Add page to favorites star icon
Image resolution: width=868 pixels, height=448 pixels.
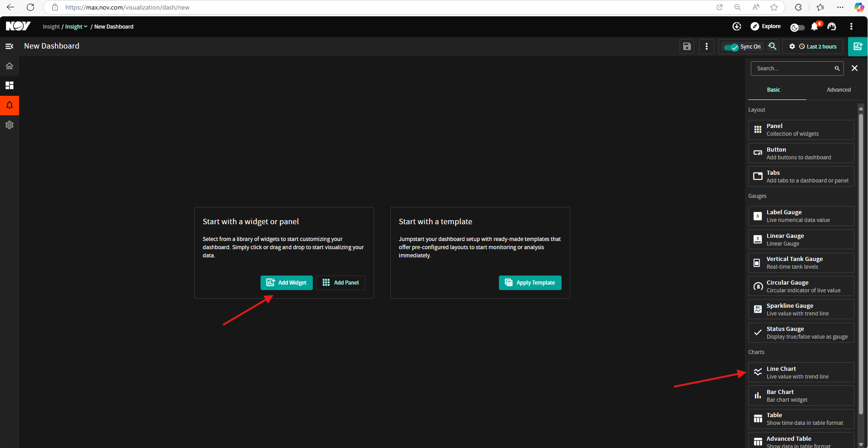pos(774,7)
